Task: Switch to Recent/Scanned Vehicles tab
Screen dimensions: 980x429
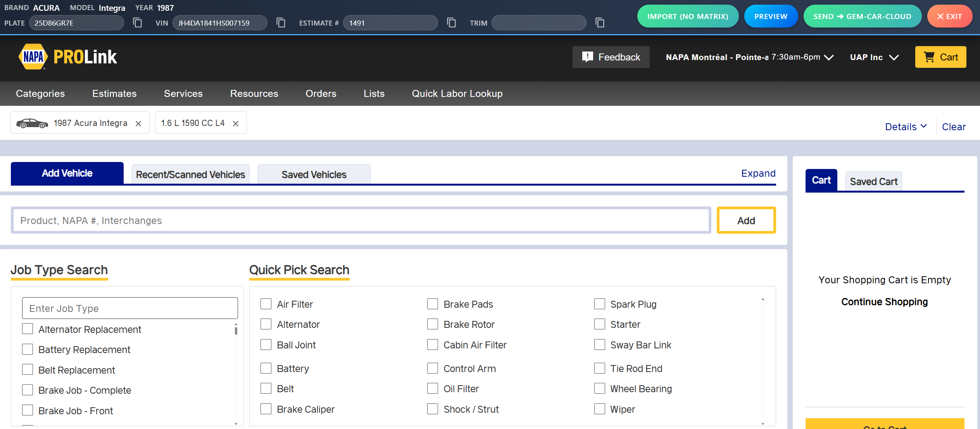Action: click(190, 174)
